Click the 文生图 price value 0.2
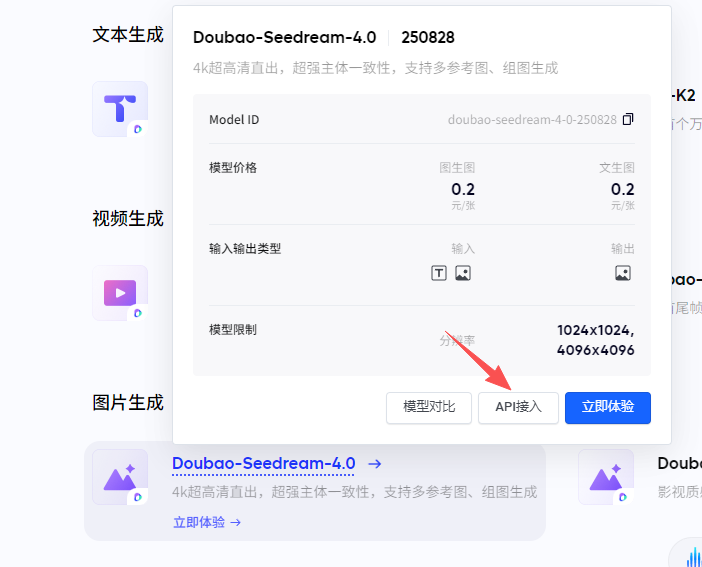Image resolution: width=702 pixels, height=567 pixels. pyautogui.click(x=623, y=189)
